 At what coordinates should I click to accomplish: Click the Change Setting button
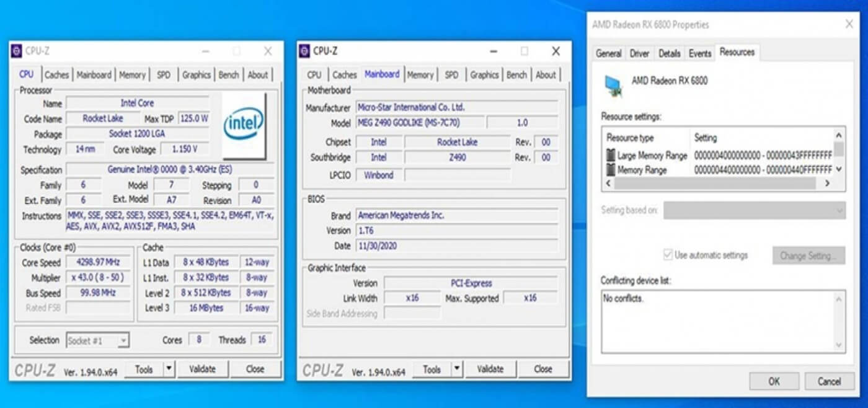(x=808, y=255)
